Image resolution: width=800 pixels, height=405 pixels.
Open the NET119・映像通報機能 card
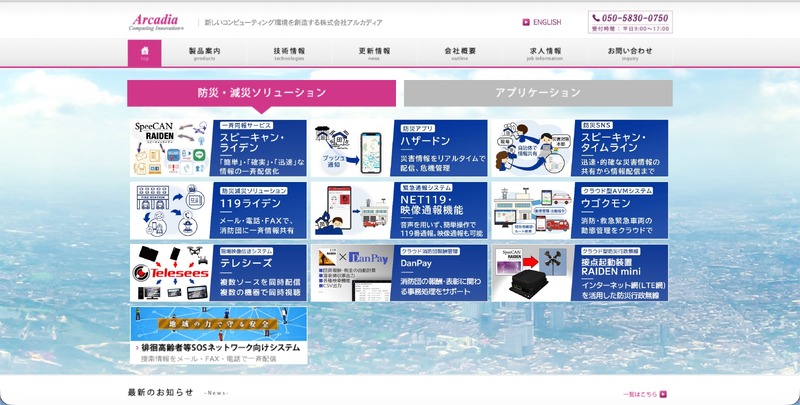[x=399, y=210]
